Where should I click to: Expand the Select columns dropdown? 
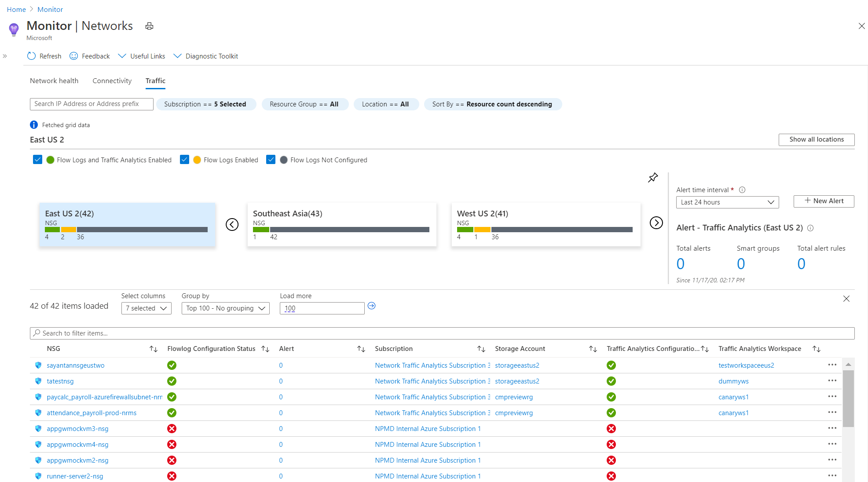(x=146, y=308)
